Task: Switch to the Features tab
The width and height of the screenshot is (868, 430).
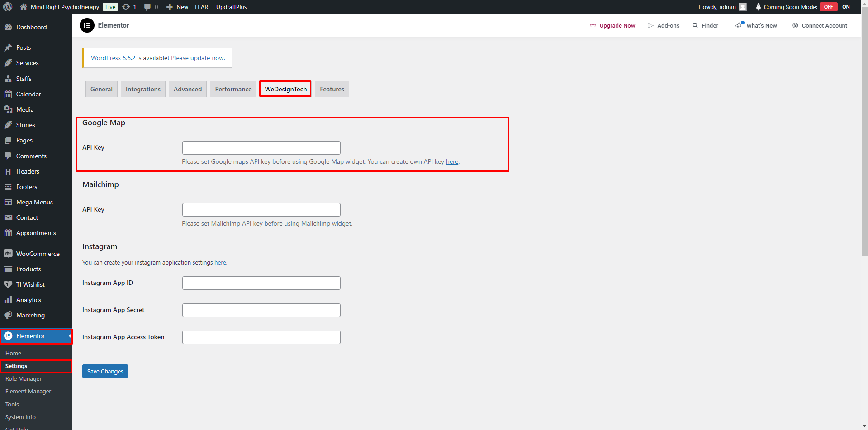Action: (x=332, y=89)
